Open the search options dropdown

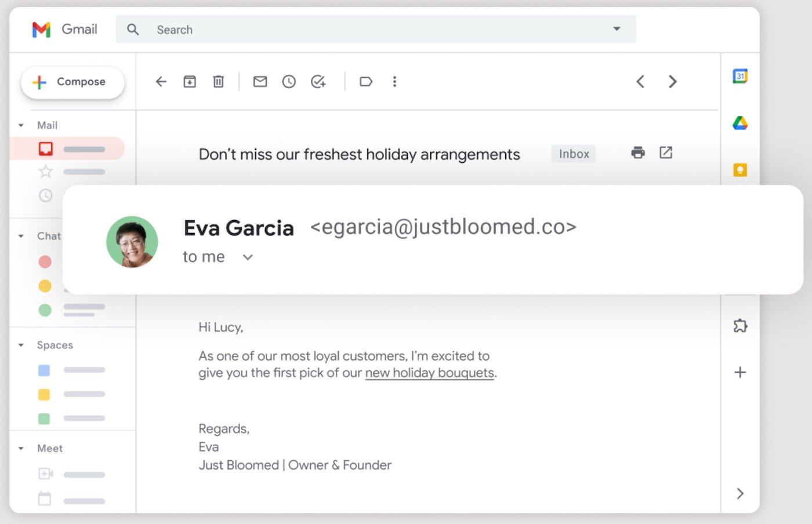pyautogui.click(x=617, y=29)
